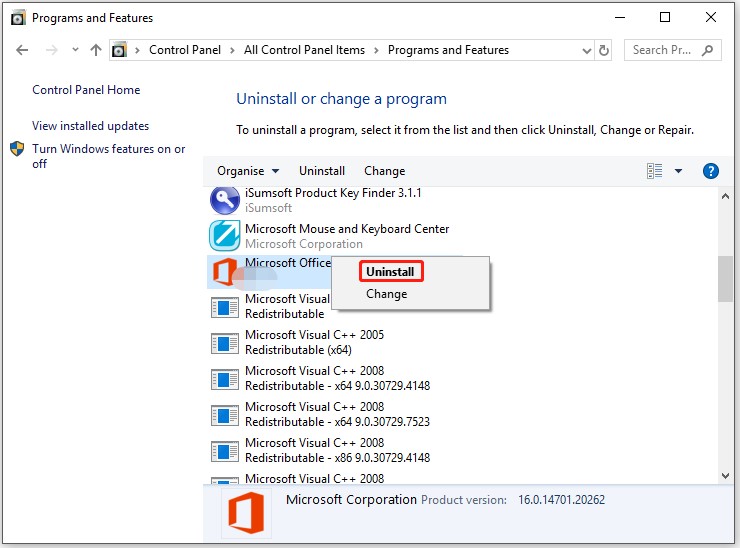Open View installed updates link

(x=90, y=126)
